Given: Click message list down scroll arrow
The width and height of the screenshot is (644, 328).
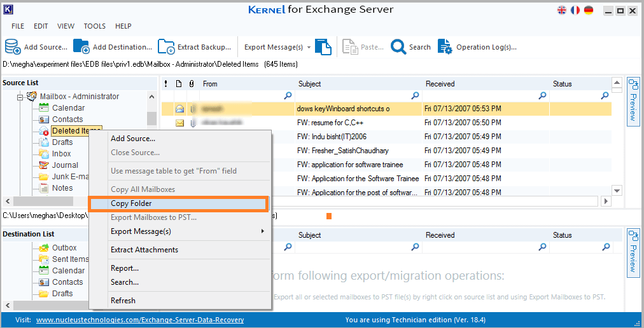Looking at the screenshot, I should [x=617, y=190].
